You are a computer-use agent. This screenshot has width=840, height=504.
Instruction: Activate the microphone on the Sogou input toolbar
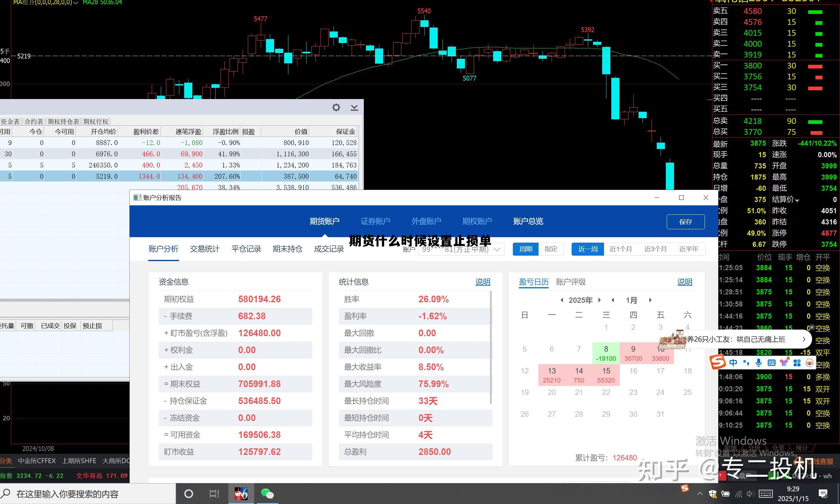coord(759,362)
